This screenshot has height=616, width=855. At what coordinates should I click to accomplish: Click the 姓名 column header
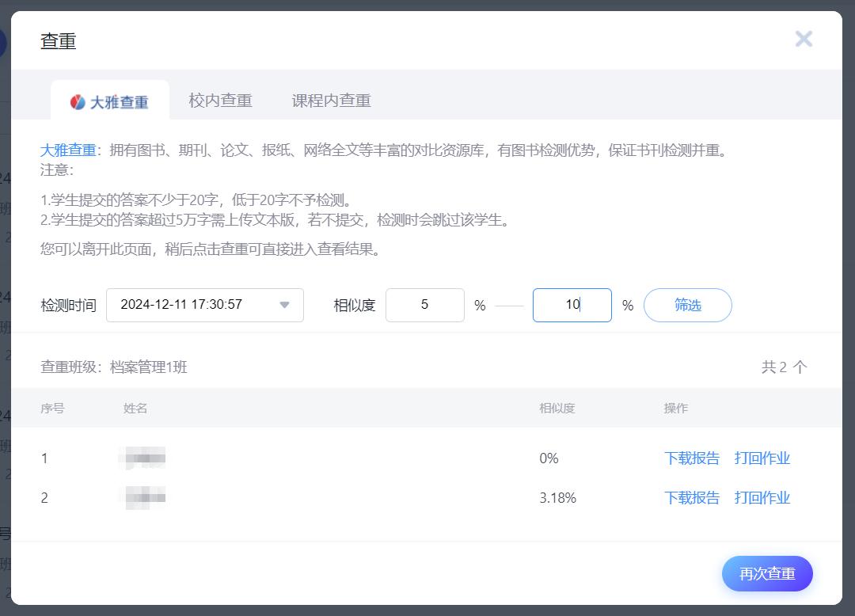(x=135, y=408)
